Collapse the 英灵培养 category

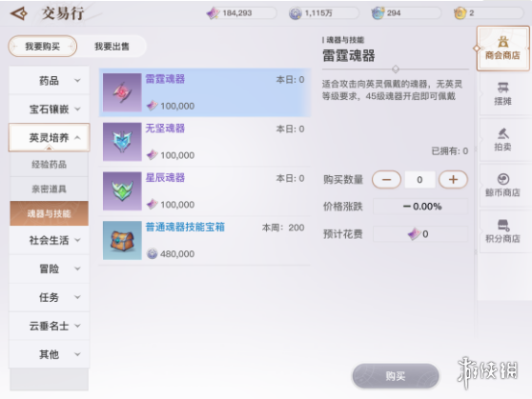pos(50,137)
